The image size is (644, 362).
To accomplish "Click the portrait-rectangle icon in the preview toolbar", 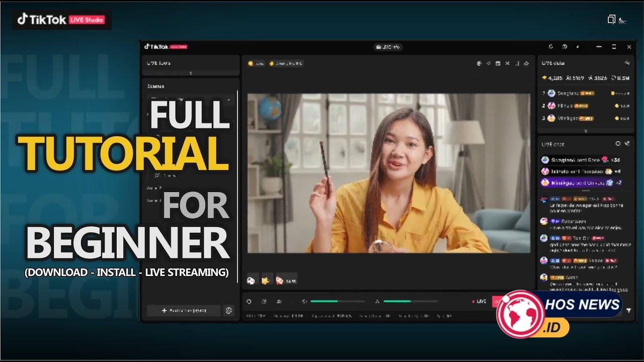I will click(516, 63).
